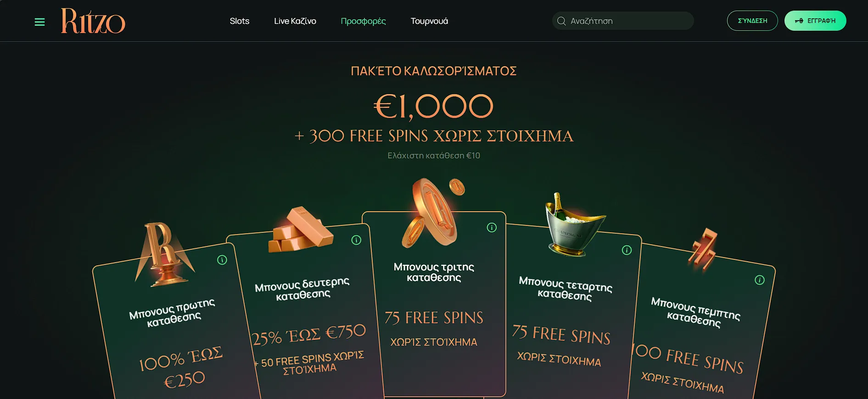Open info icon on fourth deposit bonus card
The height and width of the screenshot is (399, 868).
point(627,250)
